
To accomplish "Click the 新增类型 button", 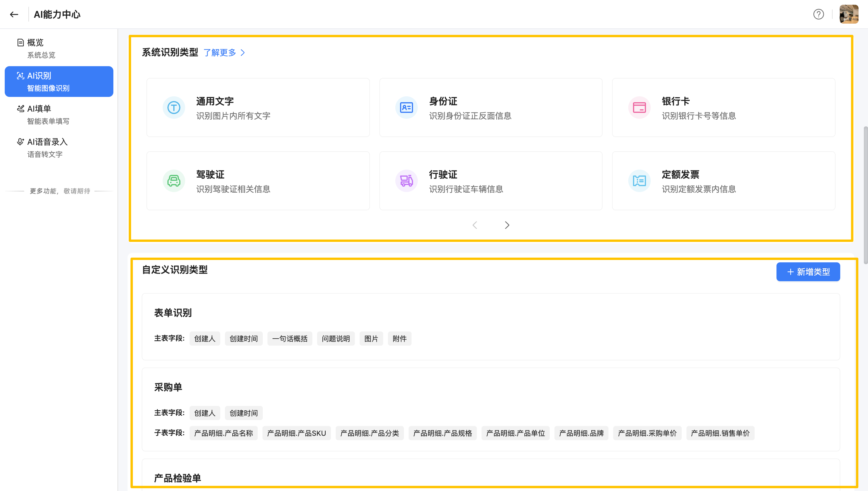I will click(808, 272).
